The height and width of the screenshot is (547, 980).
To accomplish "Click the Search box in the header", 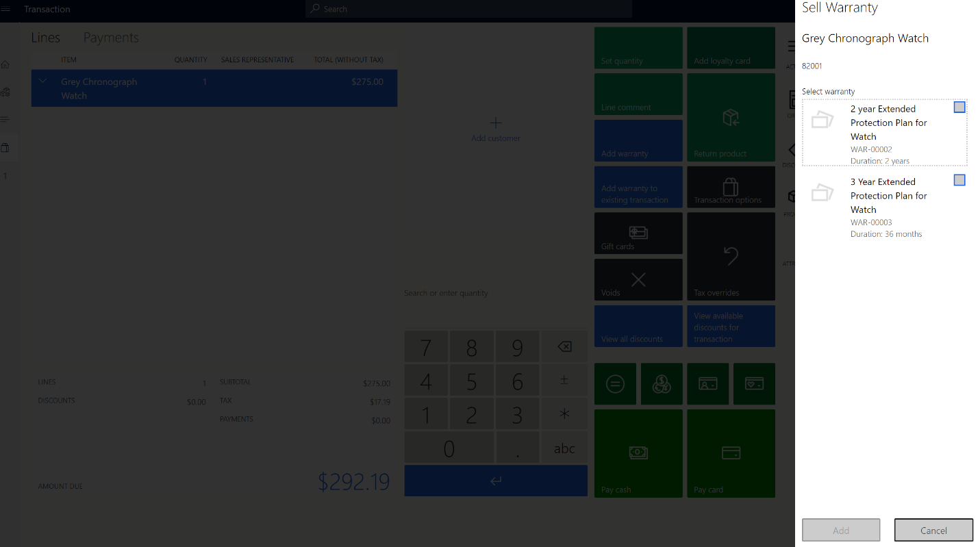I will pyautogui.click(x=468, y=9).
